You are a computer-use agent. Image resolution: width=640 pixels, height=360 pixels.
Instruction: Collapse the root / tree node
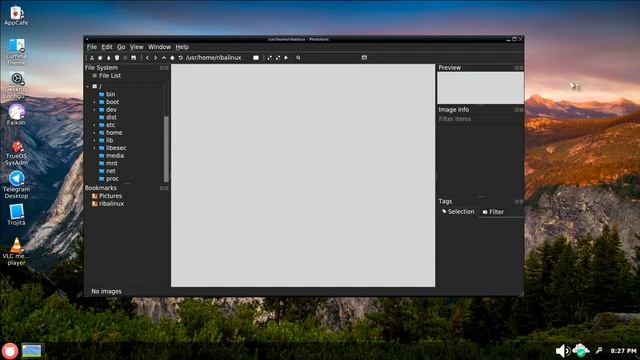pos(88,87)
